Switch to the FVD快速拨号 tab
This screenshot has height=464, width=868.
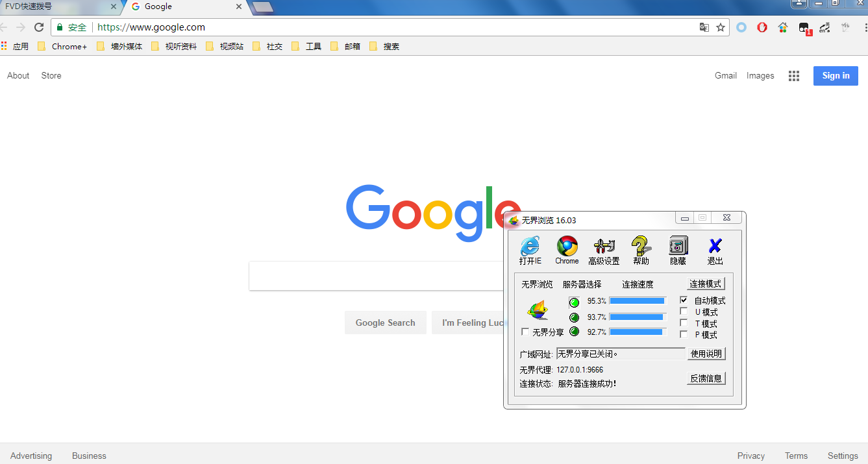58,7
